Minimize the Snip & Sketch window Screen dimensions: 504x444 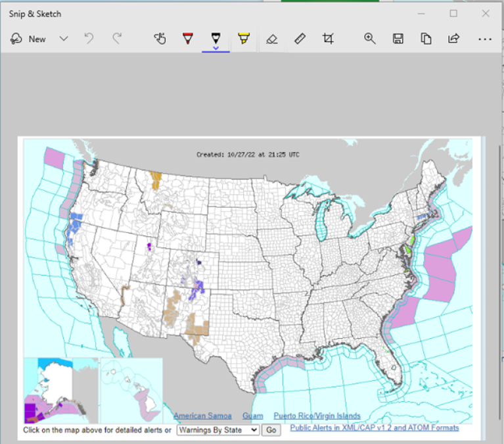coord(421,14)
